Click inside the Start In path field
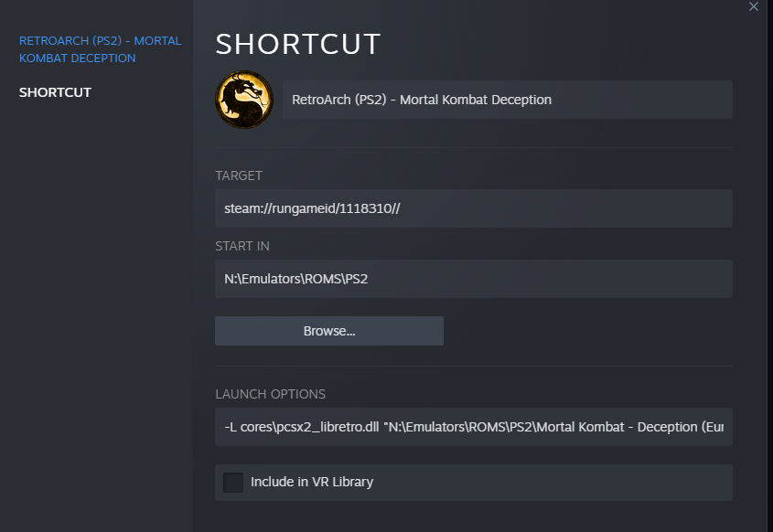Image resolution: width=773 pixels, height=532 pixels. [x=473, y=278]
